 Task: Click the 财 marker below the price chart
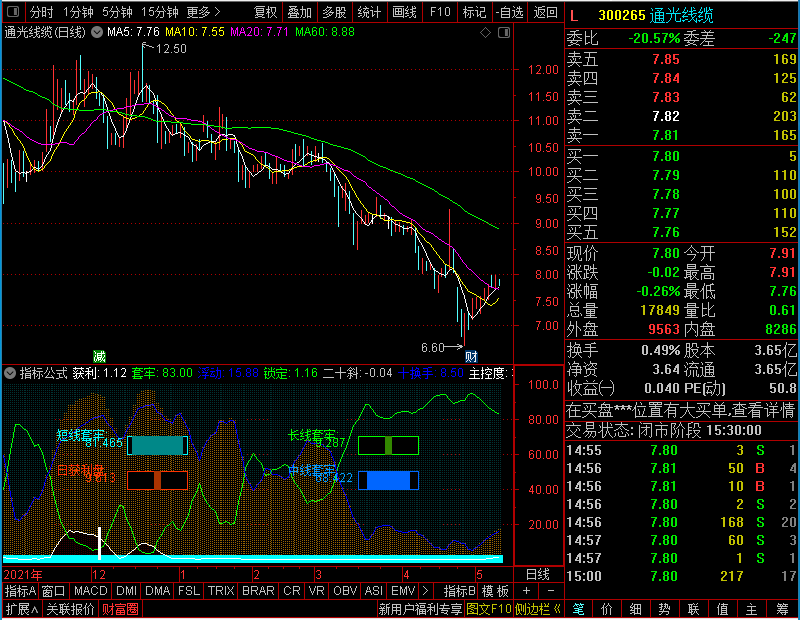[x=471, y=356]
